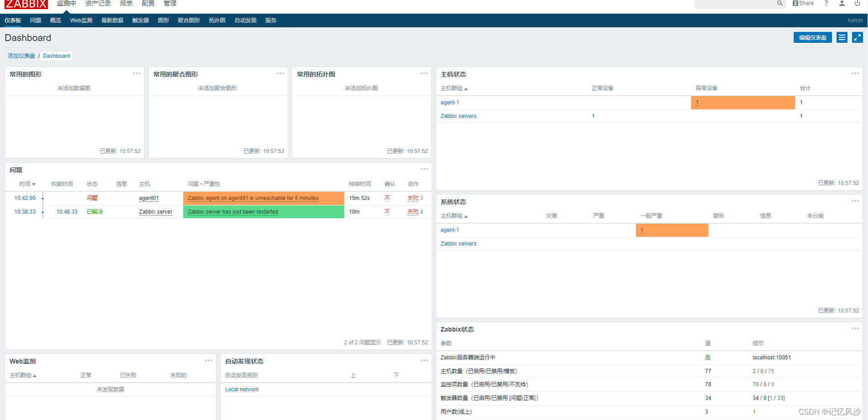The width and height of the screenshot is (868, 420).
Task: Click the 添加仪表盘 breadcrumb link
Action: click(21, 56)
